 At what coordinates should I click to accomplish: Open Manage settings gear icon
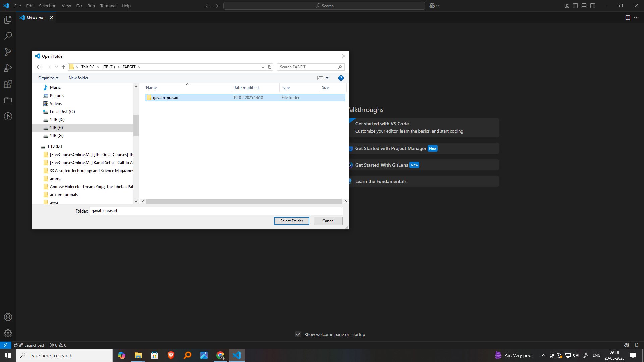8,333
